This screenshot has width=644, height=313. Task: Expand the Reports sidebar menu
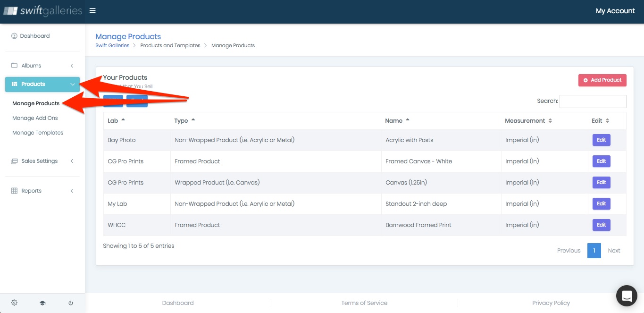(x=42, y=191)
